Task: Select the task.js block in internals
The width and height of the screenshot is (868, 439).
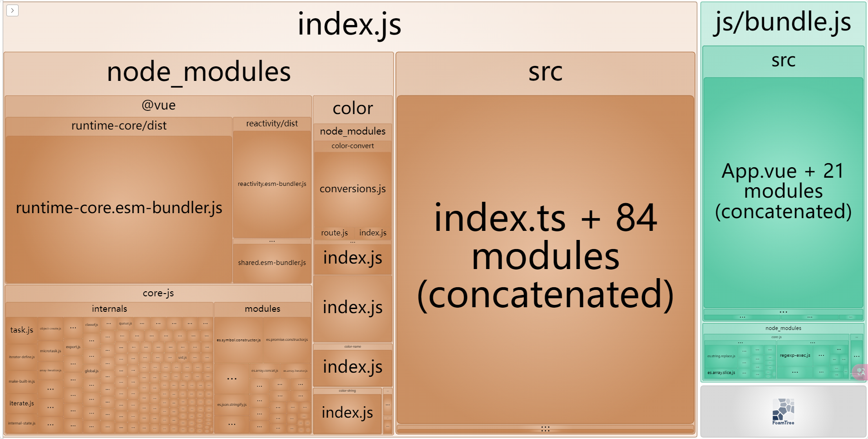Action: [x=22, y=330]
